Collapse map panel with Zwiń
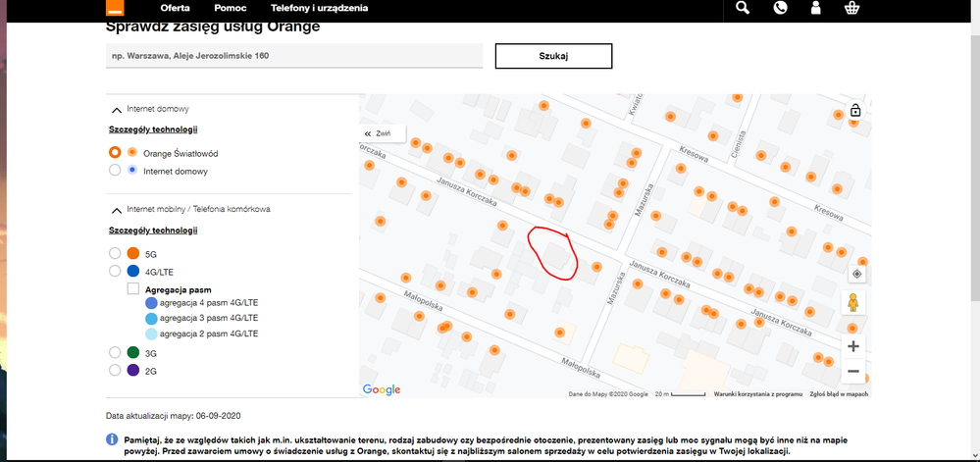This screenshot has height=462, width=980. pos(383,133)
